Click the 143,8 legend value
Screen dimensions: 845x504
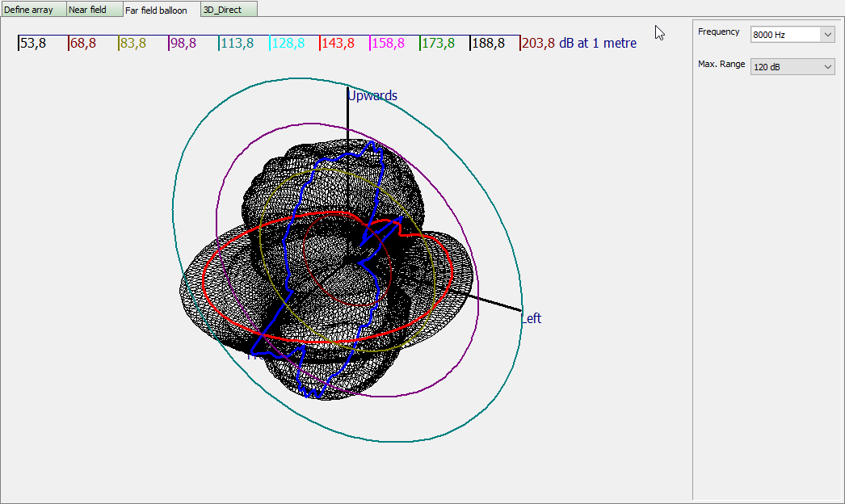pos(338,43)
